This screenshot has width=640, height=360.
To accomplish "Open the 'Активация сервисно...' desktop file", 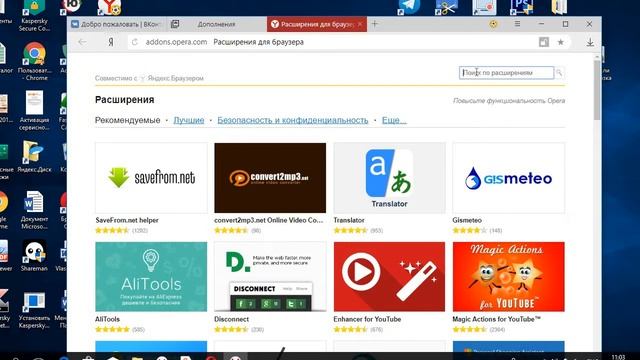I will (34, 111).
